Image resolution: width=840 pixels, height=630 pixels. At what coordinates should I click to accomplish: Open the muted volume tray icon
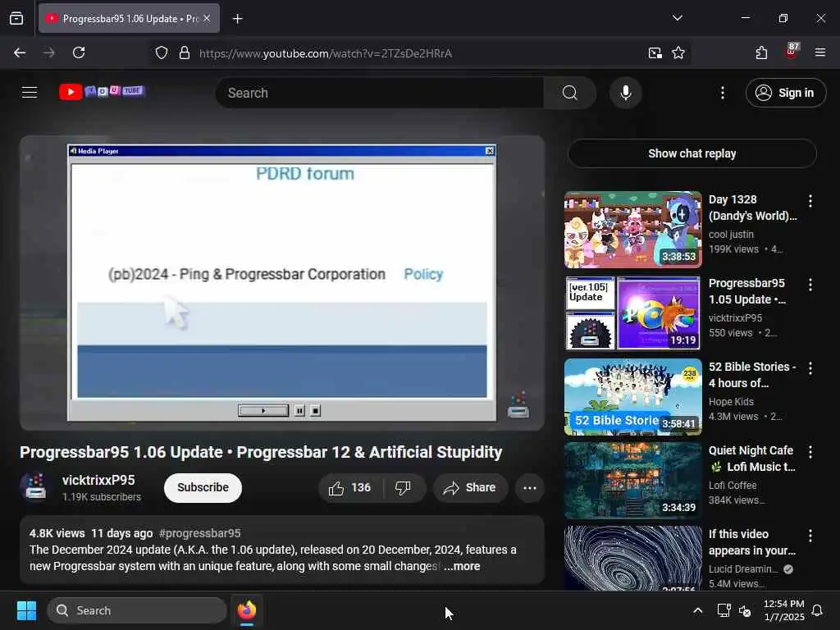745,610
